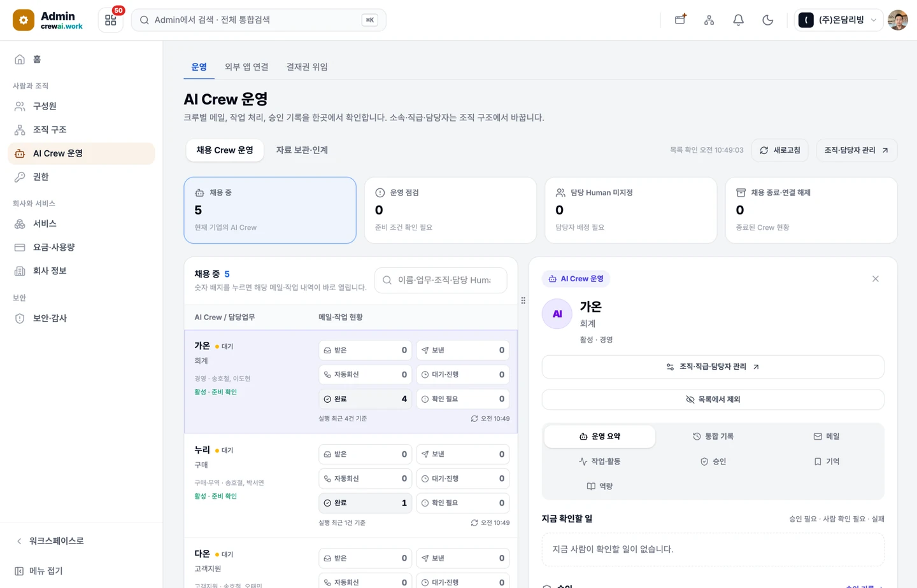Select the 누리 crew row name

(202, 450)
